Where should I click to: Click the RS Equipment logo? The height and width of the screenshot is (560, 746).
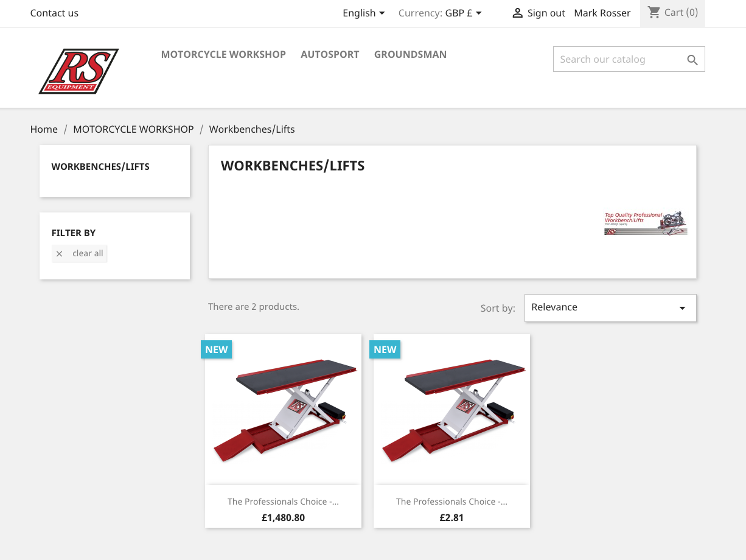coord(78,71)
